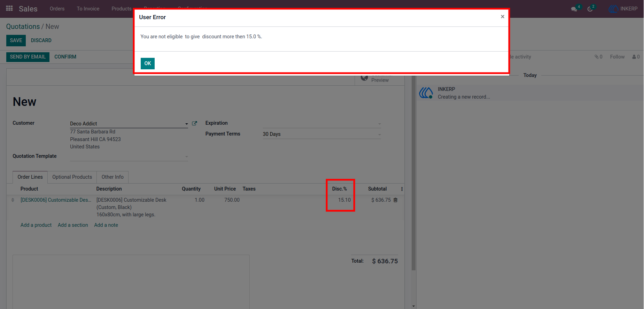
Task: Open the activities clock icon
Action: point(590,9)
